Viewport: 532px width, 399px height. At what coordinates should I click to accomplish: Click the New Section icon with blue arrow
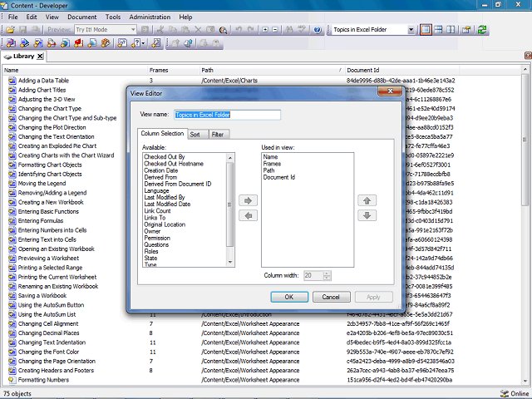coord(24,43)
